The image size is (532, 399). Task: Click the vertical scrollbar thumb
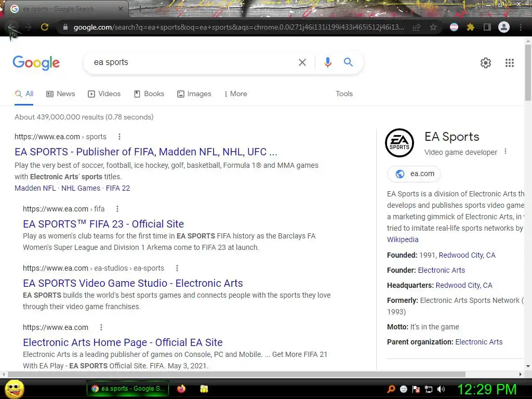528,72
